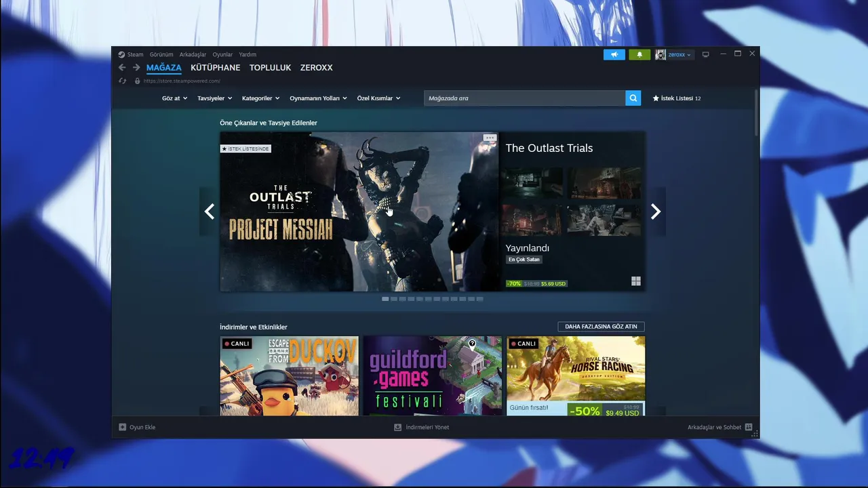Open the Görünüm menu

click(x=161, y=54)
